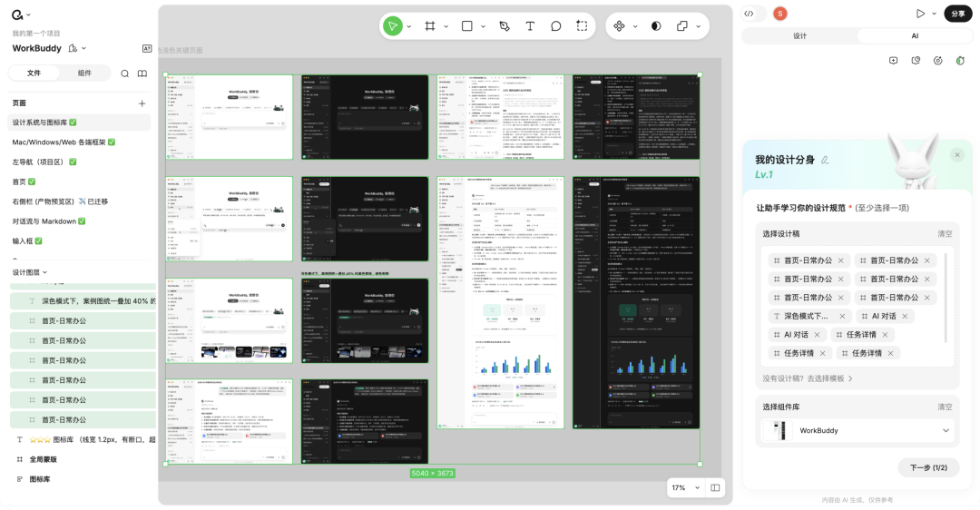This screenshot has height=510, width=980.
Task: Open the 对话流与 Markdown page
Action: coord(79,221)
